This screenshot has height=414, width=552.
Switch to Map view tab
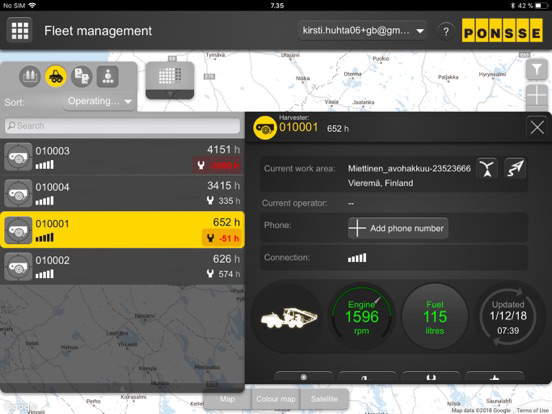pos(227,399)
